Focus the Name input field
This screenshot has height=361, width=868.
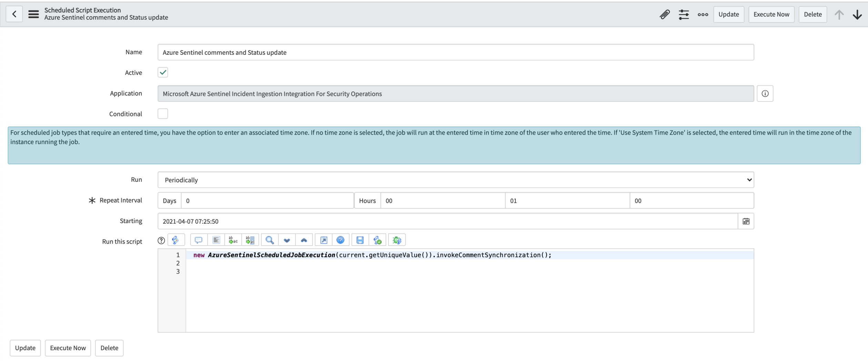pyautogui.click(x=456, y=52)
